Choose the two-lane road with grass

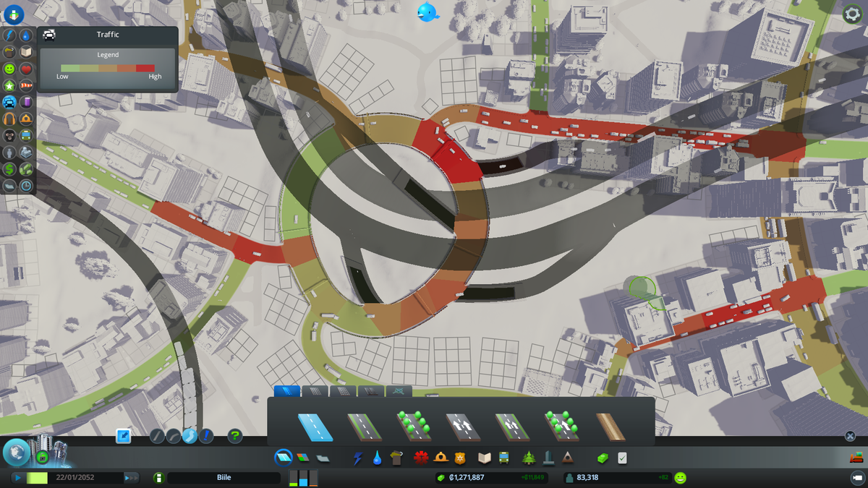pos(364,427)
